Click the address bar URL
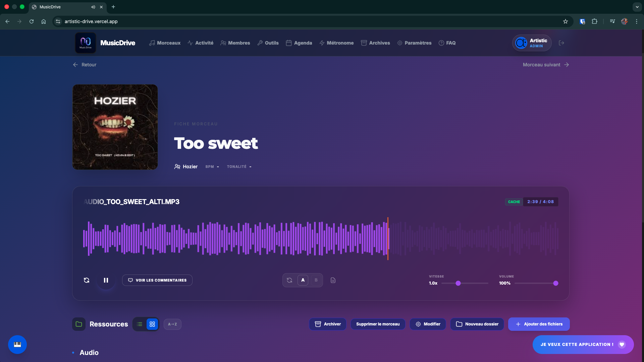This screenshot has width=644, height=362. (91, 21)
